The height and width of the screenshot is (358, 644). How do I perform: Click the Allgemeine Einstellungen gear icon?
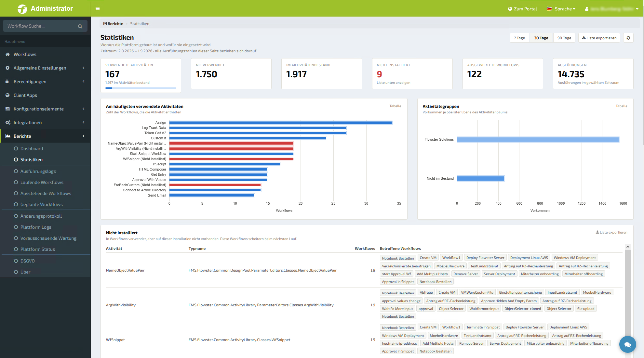(7, 68)
